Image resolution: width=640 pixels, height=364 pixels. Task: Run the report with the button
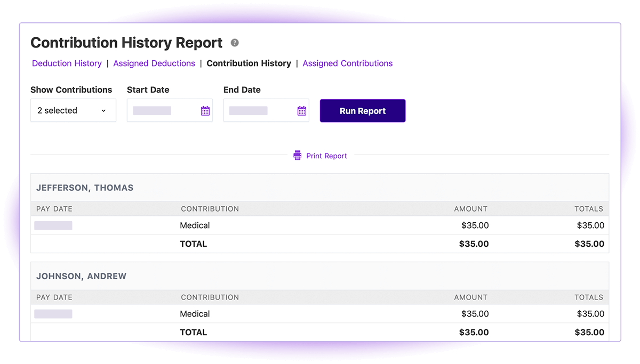[x=363, y=111]
